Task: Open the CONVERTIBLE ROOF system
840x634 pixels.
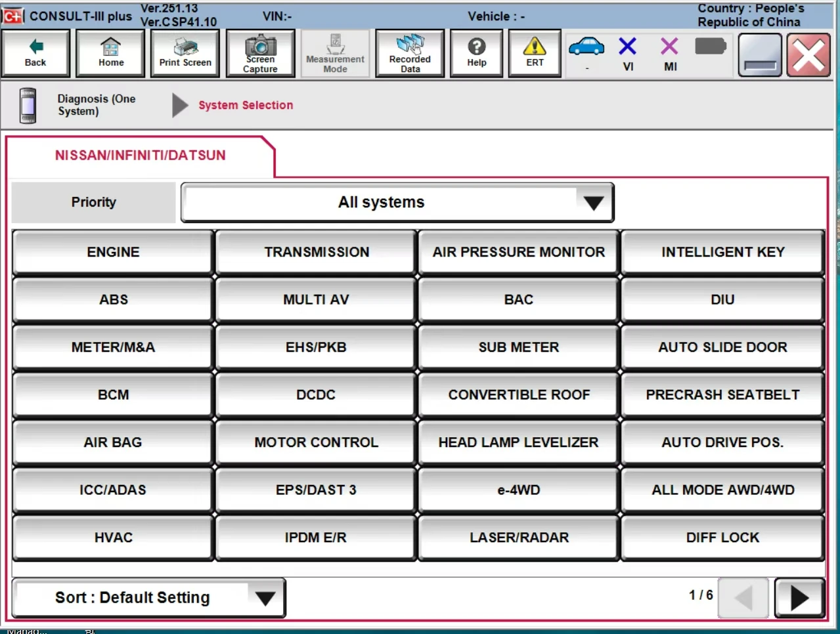Action: [x=519, y=394]
